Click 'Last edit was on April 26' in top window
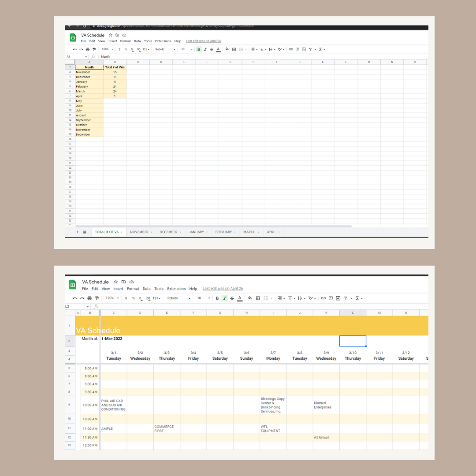The width and height of the screenshot is (476, 476). (x=203, y=41)
